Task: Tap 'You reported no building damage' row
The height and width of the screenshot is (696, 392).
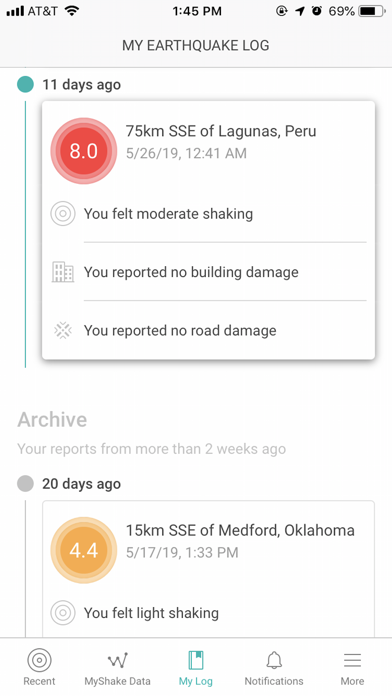Action: tap(209, 272)
